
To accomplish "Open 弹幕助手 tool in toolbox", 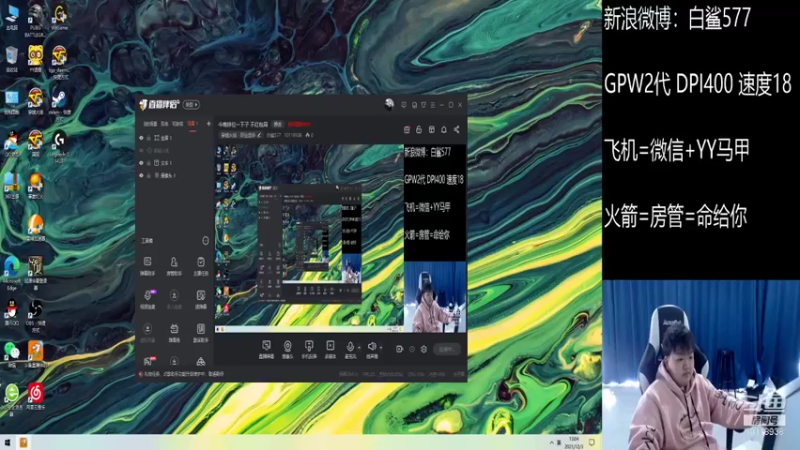I will coord(147,266).
